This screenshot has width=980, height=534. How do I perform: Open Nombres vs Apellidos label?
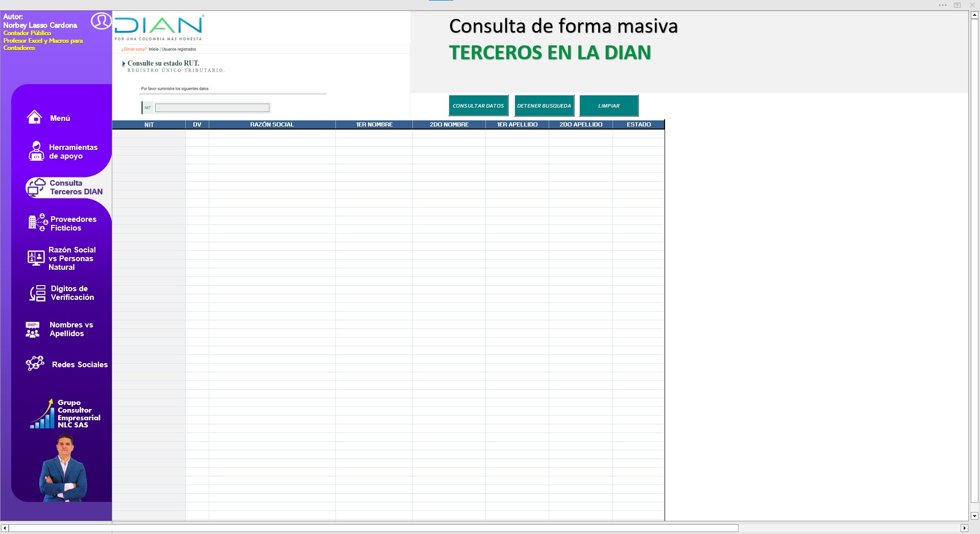(71, 329)
